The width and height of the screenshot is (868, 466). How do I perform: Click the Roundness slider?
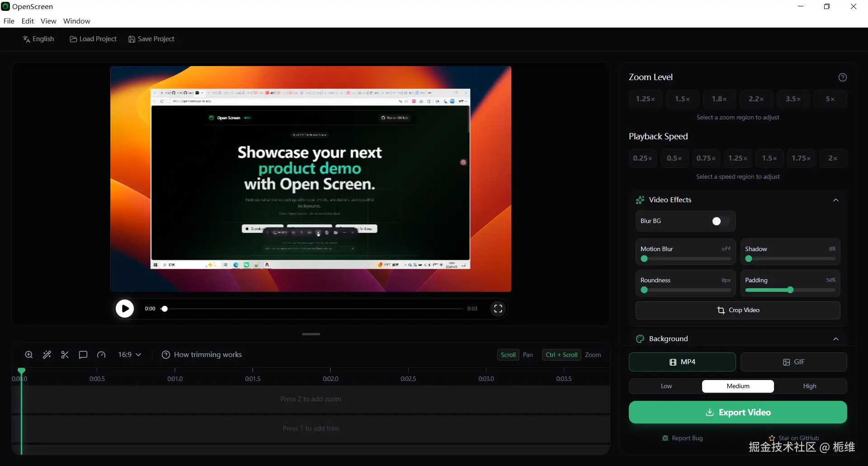pyautogui.click(x=686, y=290)
